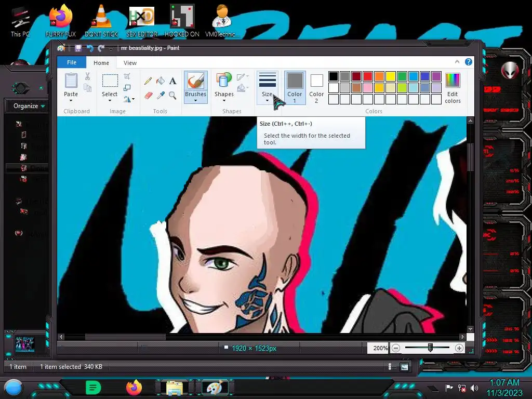
Task: Click the Windows Start orb
Action: coord(13,388)
